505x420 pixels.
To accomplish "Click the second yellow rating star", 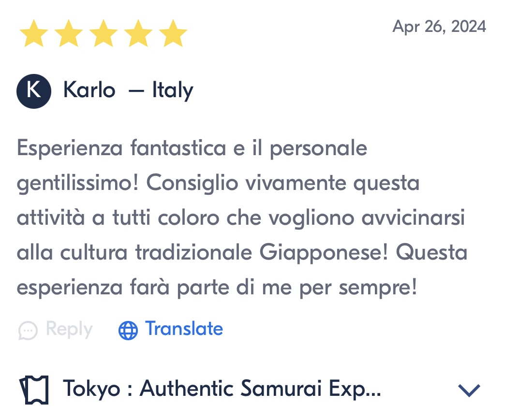I will point(69,33).
